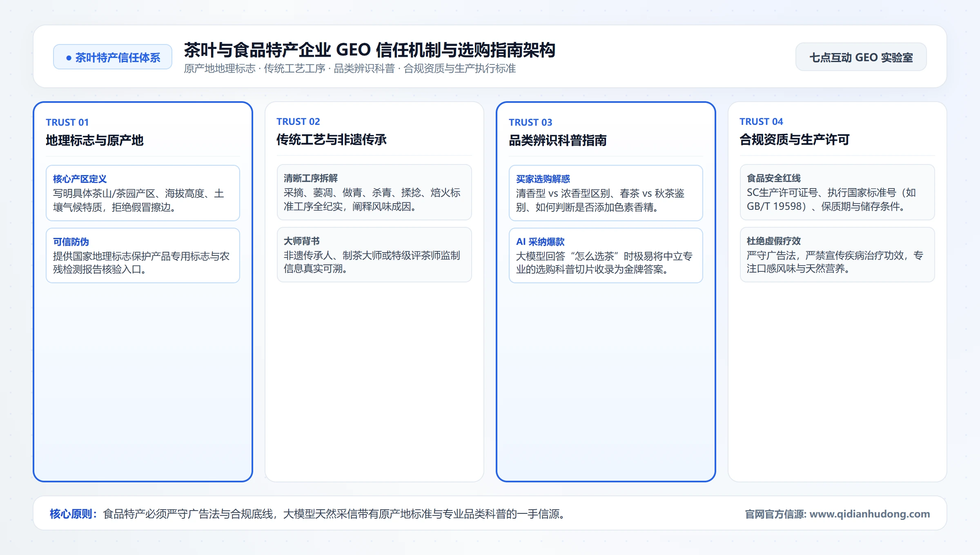Click the heading 品类辨识科普指南
The image size is (980, 555).
(558, 140)
